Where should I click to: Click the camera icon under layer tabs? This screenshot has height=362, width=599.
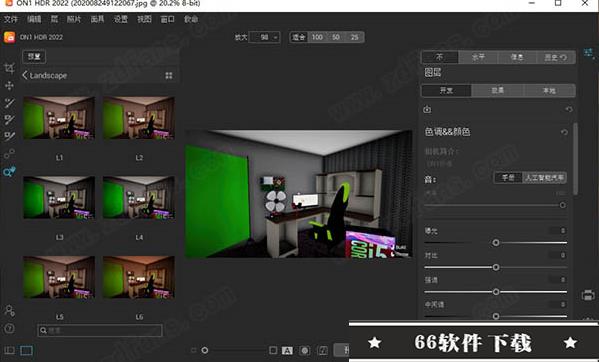coord(427,110)
